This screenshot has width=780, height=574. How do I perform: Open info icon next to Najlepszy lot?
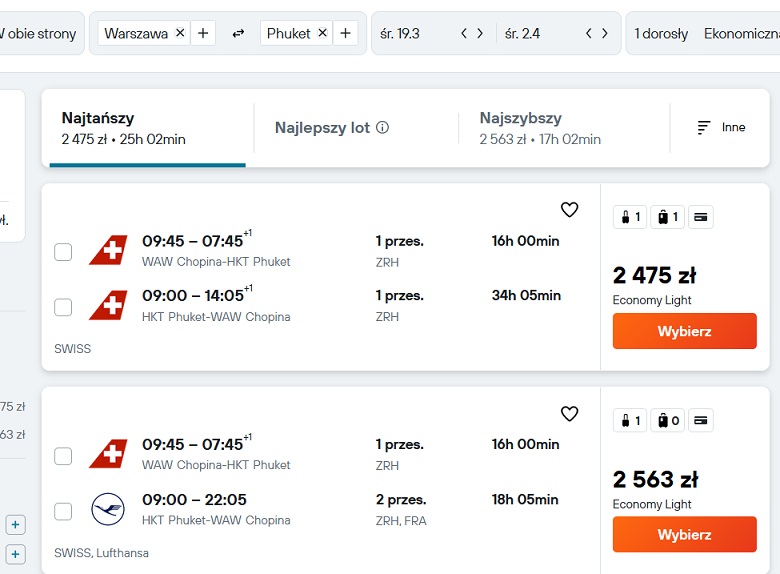point(383,128)
